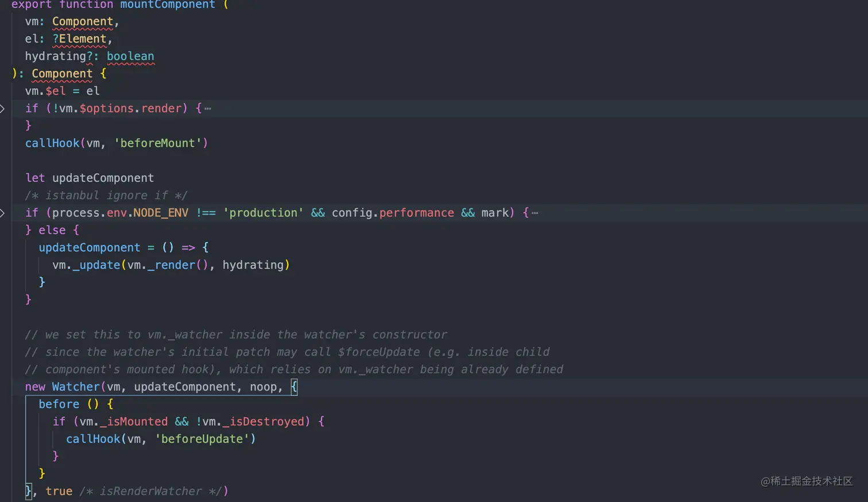Click the Component return type before the opening brace

coord(62,73)
